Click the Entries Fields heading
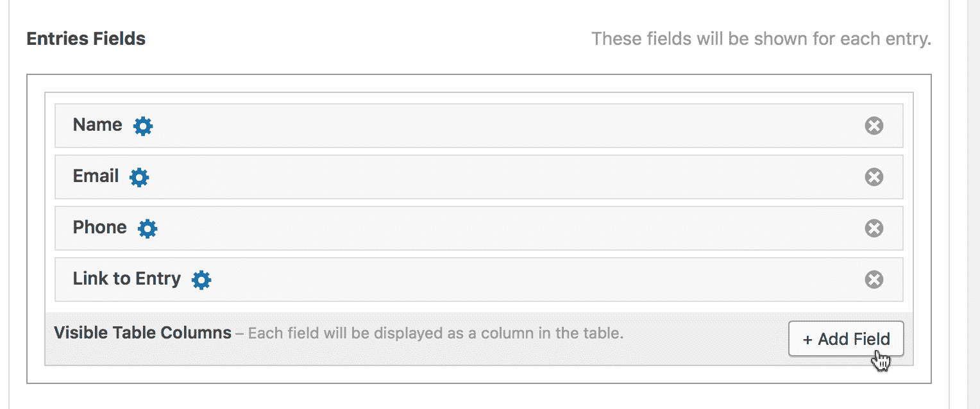 click(x=86, y=39)
